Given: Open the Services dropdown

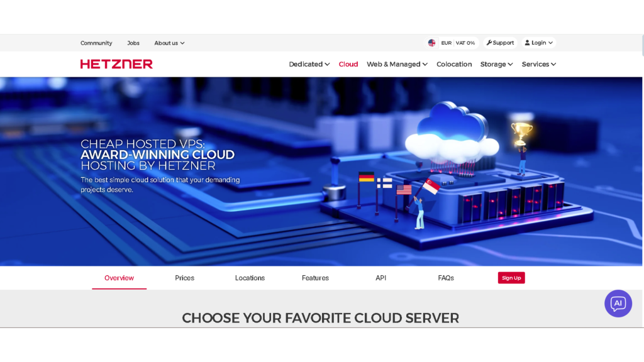Looking at the screenshot, I should click(538, 64).
